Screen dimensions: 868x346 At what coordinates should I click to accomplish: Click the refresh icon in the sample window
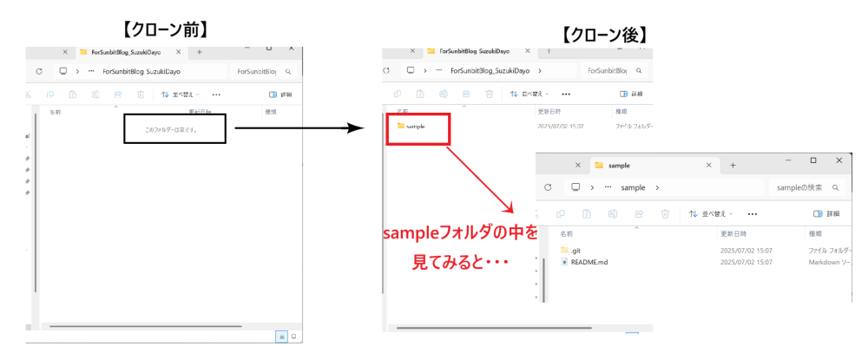tap(548, 187)
